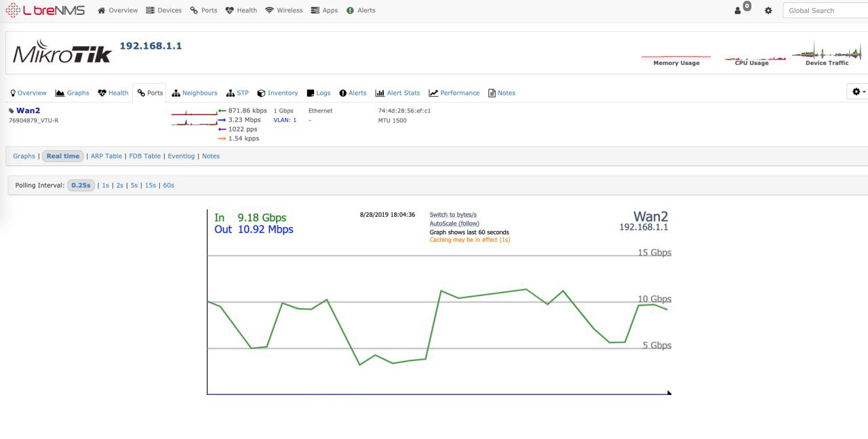
Task: Open the Devices top menu
Action: [x=164, y=10]
